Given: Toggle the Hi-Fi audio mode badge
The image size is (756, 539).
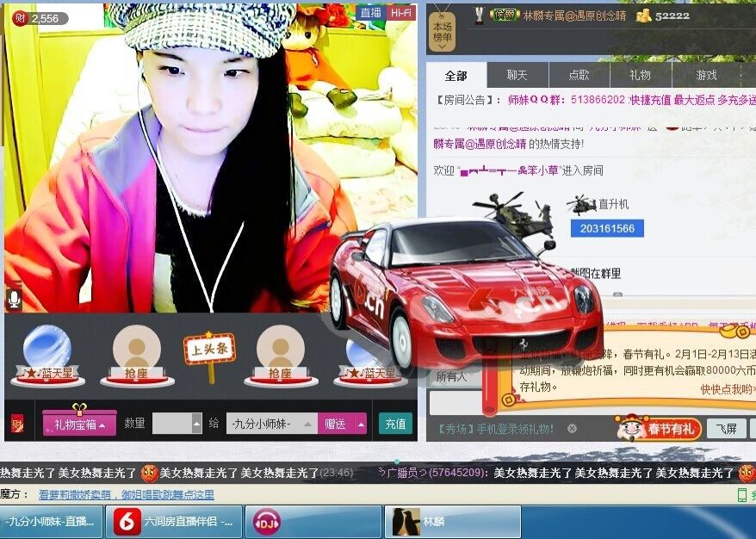Looking at the screenshot, I should (x=400, y=13).
